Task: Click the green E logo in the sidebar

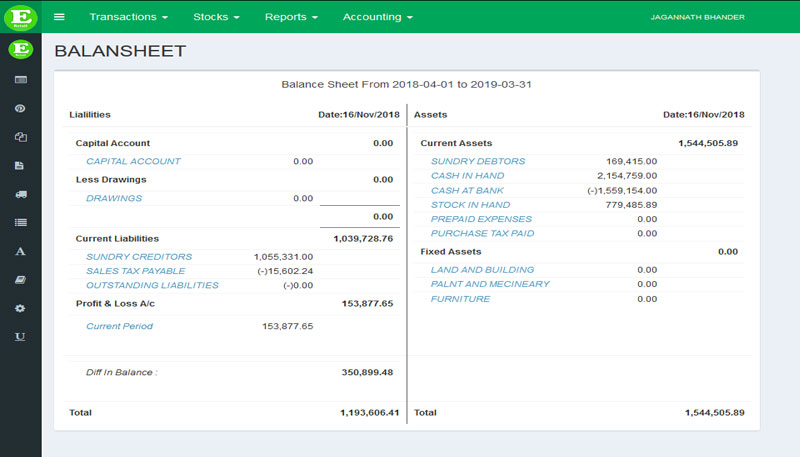Action: coord(20,49)
